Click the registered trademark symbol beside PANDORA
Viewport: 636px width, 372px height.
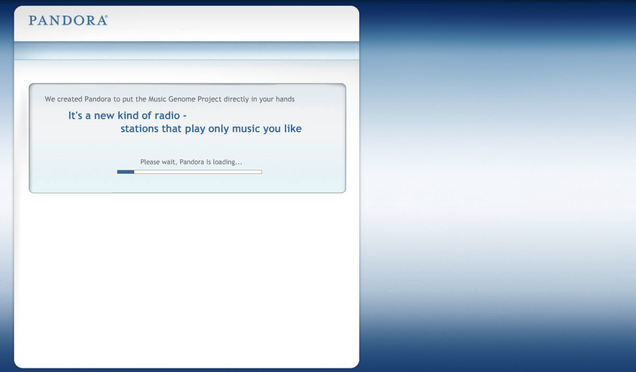coord(106,17)
